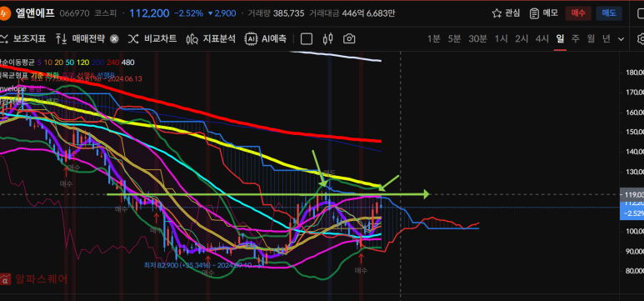Screen dimensions: 644x301
Task: Select the 일 daily timeframe
Action: (560, 38)
